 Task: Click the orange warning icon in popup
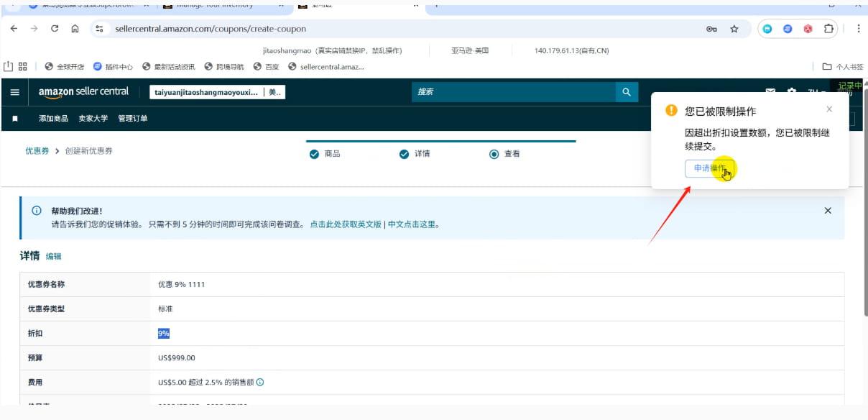pos(671,111)
